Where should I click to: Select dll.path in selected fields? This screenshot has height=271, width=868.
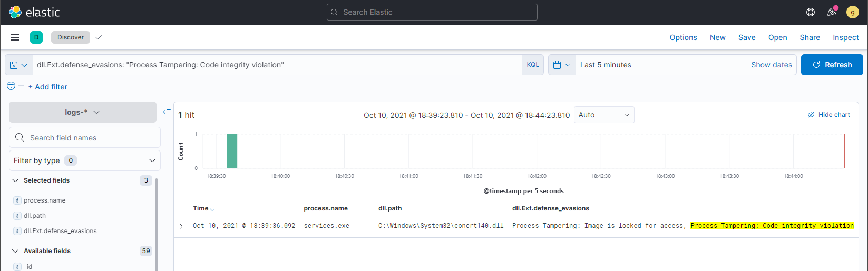[x=35, y=216]
